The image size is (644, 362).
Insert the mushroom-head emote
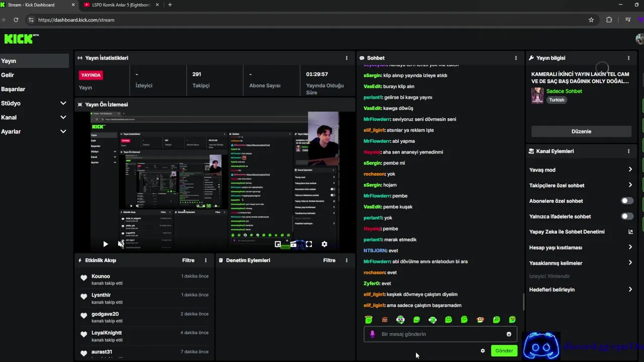[480, 320]
